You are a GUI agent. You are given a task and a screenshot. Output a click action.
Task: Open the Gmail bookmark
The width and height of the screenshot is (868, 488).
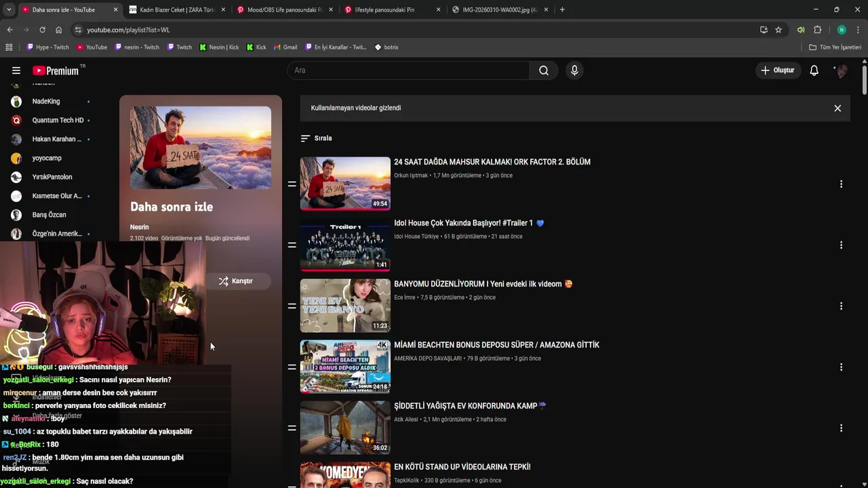pos(285,47)
